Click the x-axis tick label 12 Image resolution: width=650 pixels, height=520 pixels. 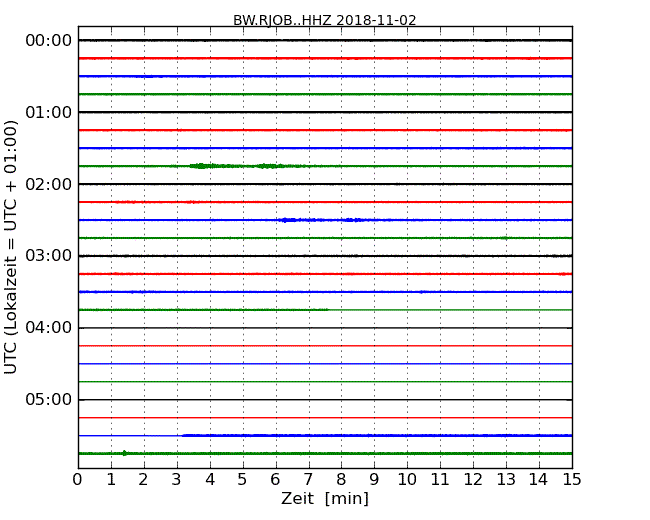point(473,479)
